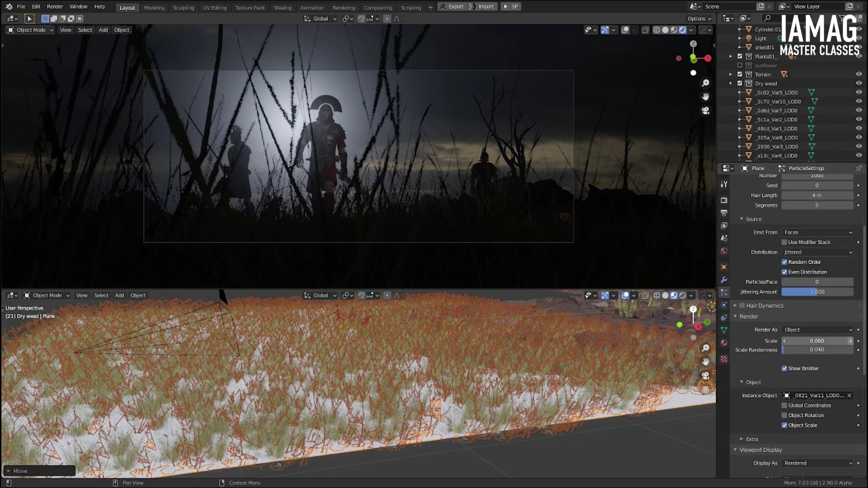Screen dimensions: 868x488
Task: Uncheck the Show Emitter option
Action: tap(785, 368)
